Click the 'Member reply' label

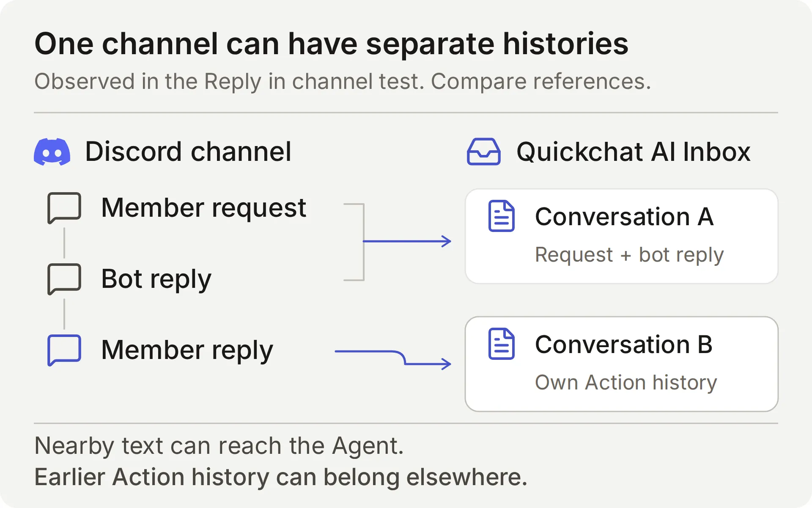(x=187, y=351)
